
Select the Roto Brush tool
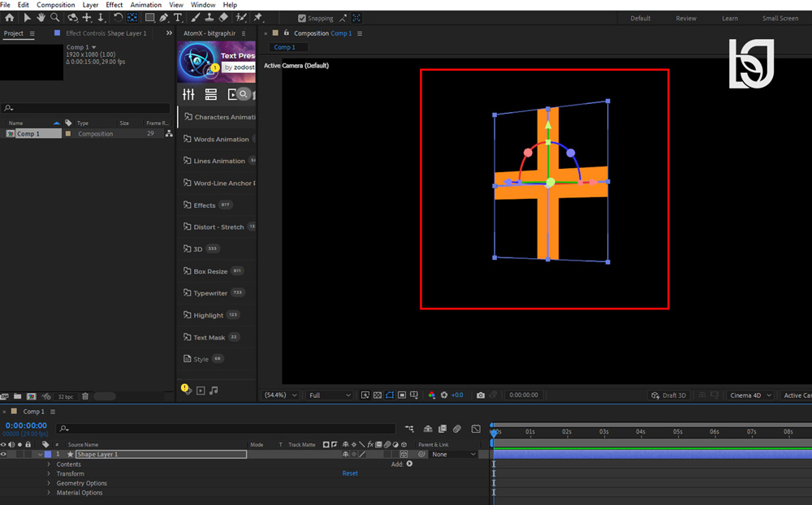coord(241,18)
